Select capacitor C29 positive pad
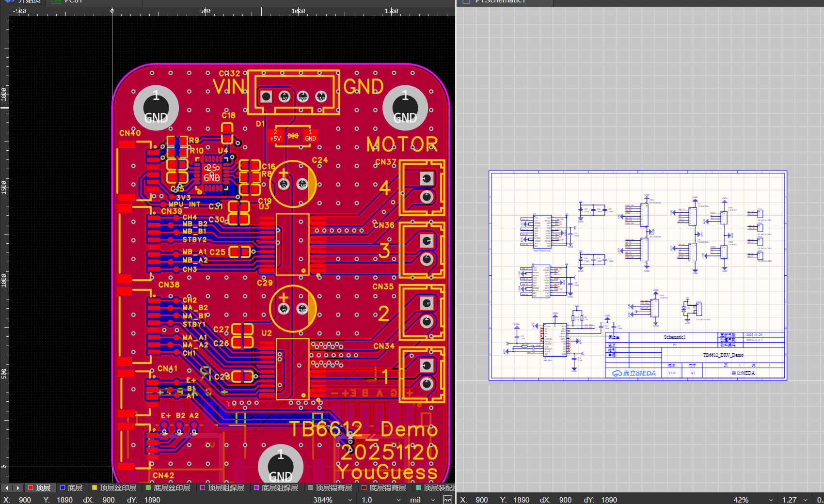This screenshot has width=824, height=504. (x=284, y=309)
